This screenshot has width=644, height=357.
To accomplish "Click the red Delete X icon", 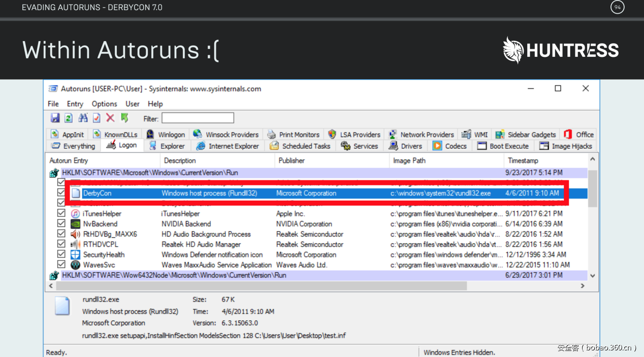I will coord(110,118).
